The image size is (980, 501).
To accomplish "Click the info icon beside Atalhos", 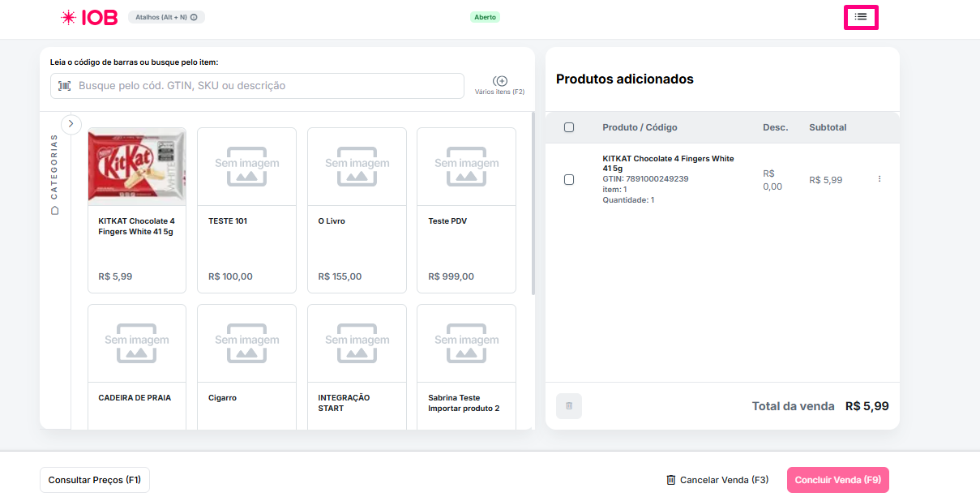I will click(194, 17).
